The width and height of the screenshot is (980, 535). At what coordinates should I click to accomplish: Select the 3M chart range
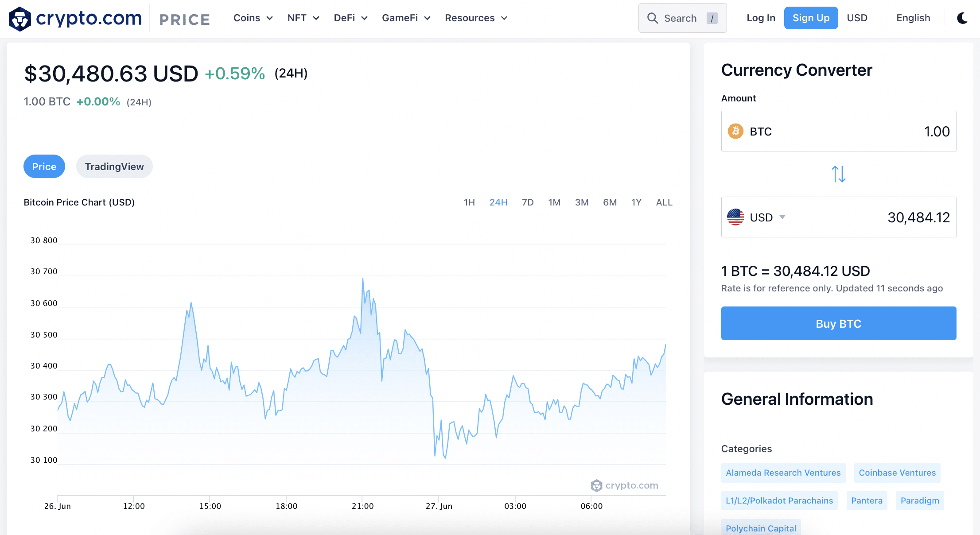click(582, 202)
